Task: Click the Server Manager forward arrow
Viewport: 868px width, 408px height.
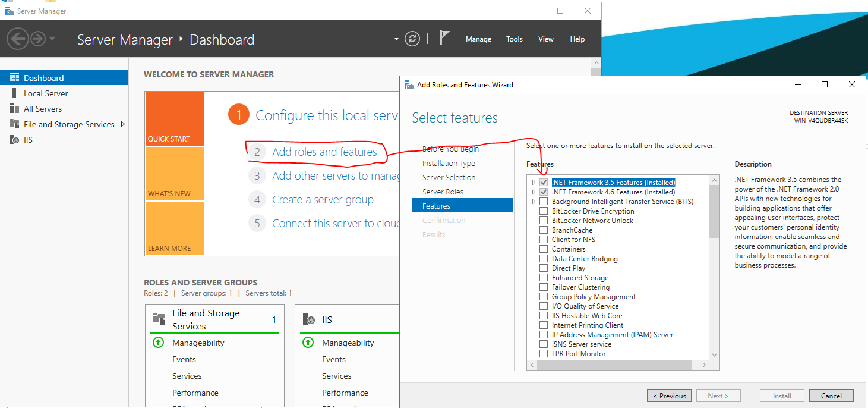Action: 38,39
